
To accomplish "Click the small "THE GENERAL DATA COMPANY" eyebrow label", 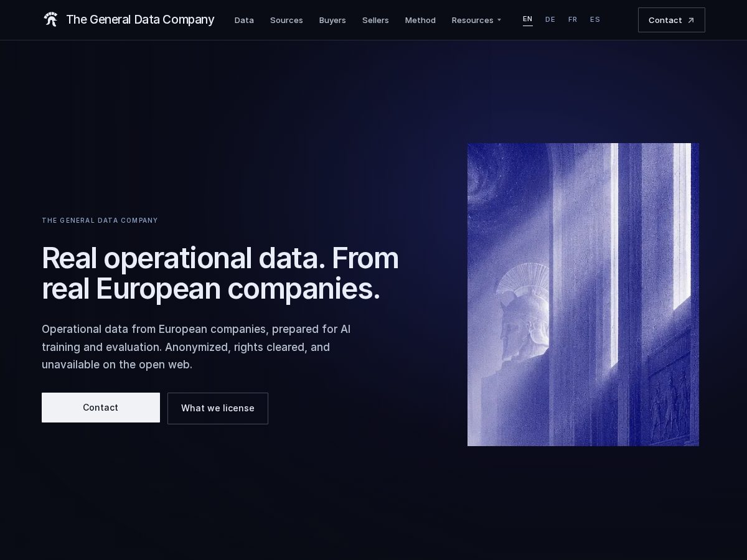I will tap(100, 220).
